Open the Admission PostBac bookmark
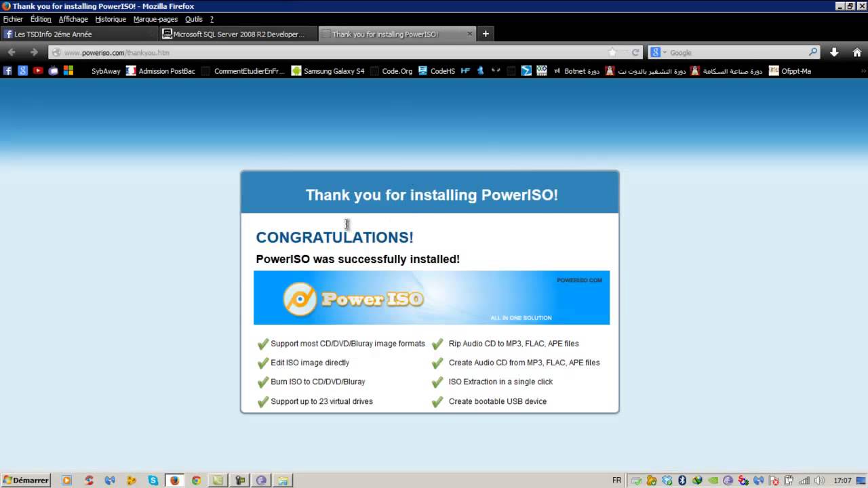The width and height of the screenshot is (868, 488). (161, 70)
